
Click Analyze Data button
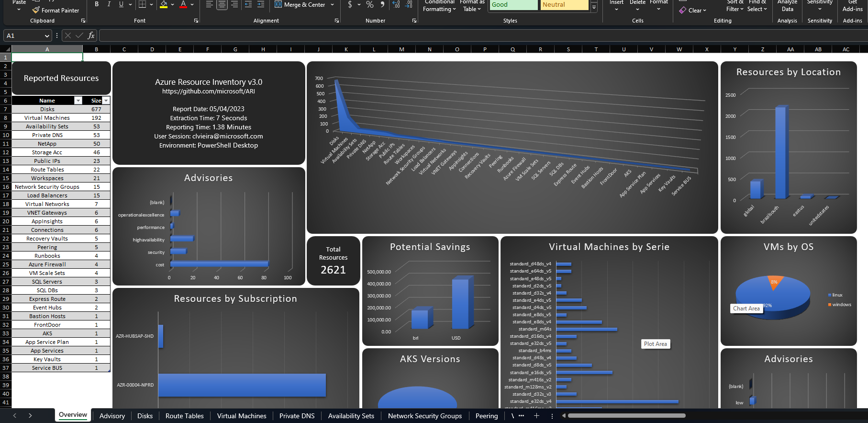coord(787,6)
